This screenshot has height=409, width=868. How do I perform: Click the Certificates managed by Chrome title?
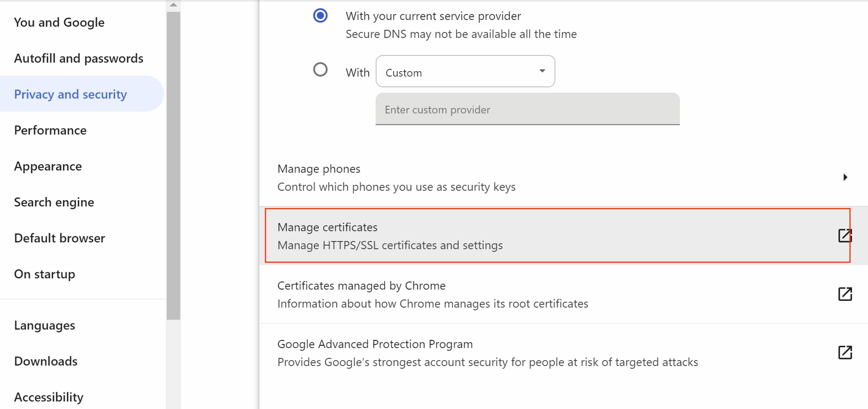pyautogui.click(x=361, y=285)
